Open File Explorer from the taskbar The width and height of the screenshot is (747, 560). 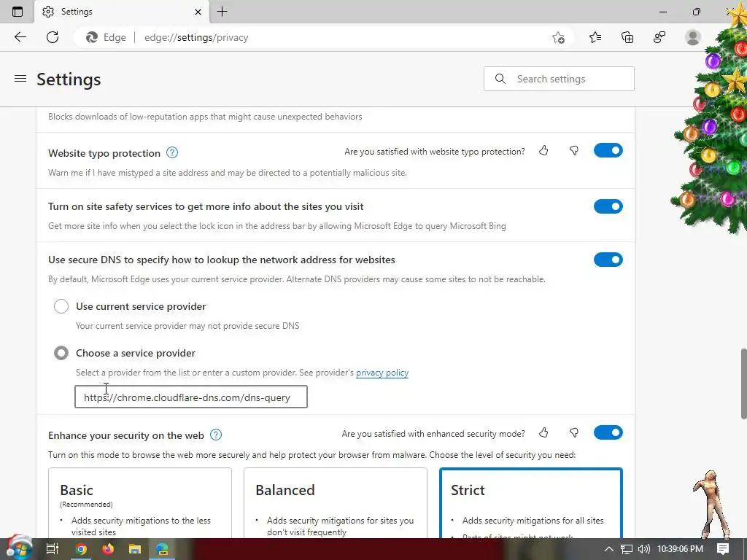point(135,549)
